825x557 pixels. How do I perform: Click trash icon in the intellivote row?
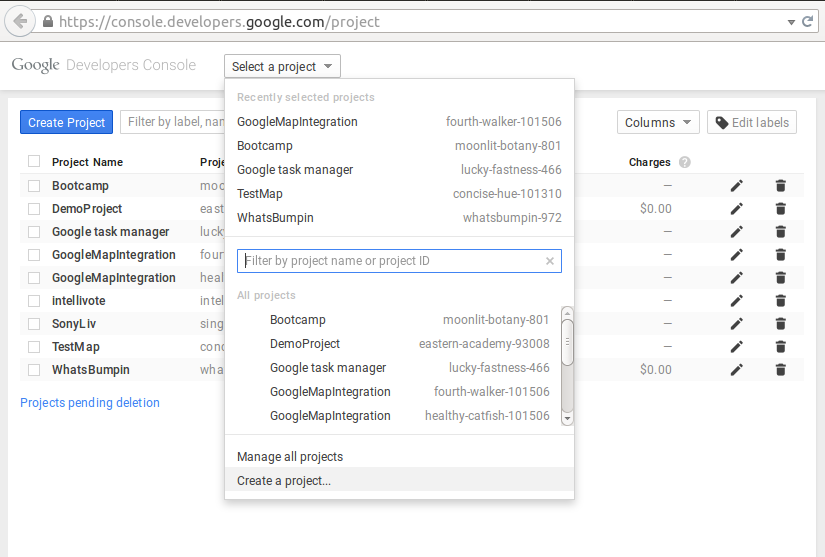pos(781,301)
